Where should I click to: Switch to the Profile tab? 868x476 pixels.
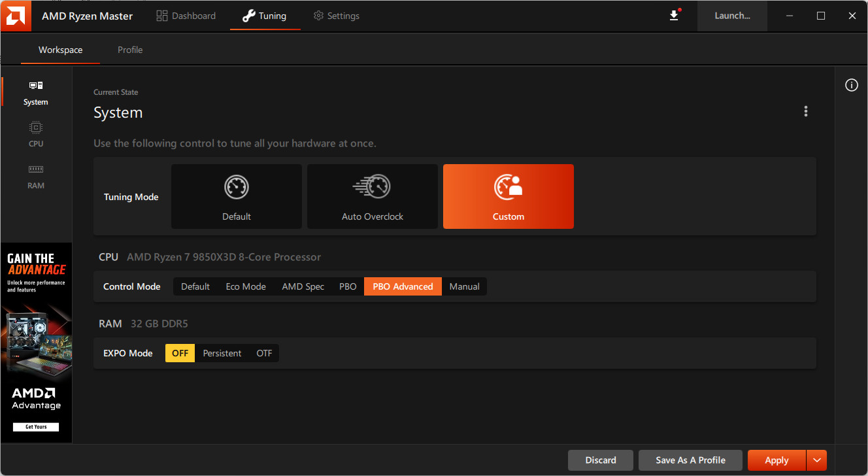pos(130,50)
